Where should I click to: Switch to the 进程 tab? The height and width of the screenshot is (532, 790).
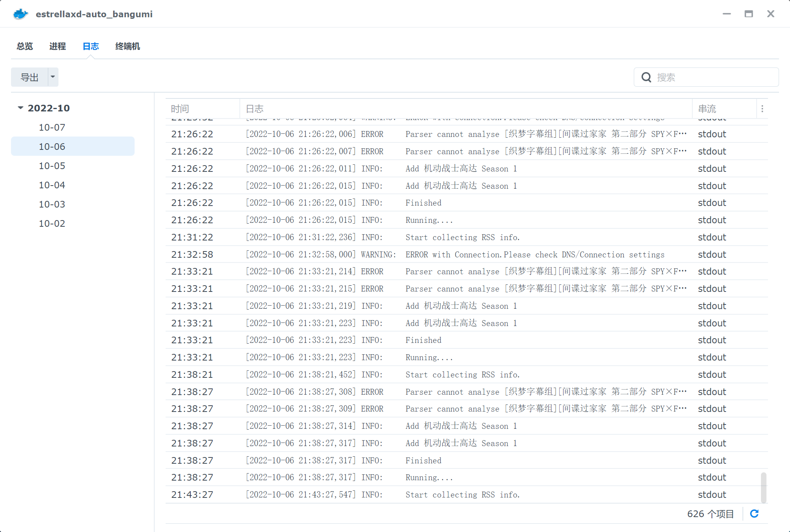(x=57, y=46)
